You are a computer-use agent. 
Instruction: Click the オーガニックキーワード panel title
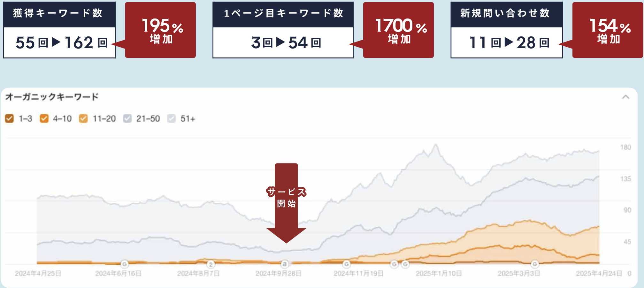[52, 97]
